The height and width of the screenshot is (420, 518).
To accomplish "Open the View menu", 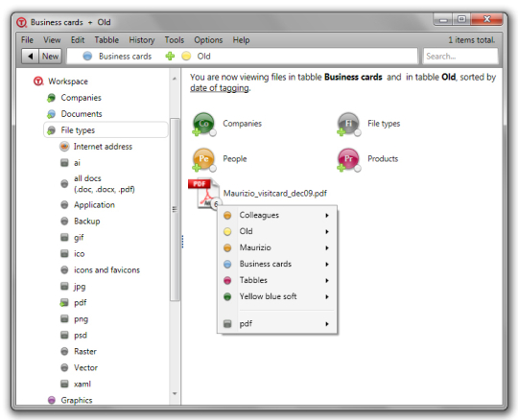I will (52, 40).
